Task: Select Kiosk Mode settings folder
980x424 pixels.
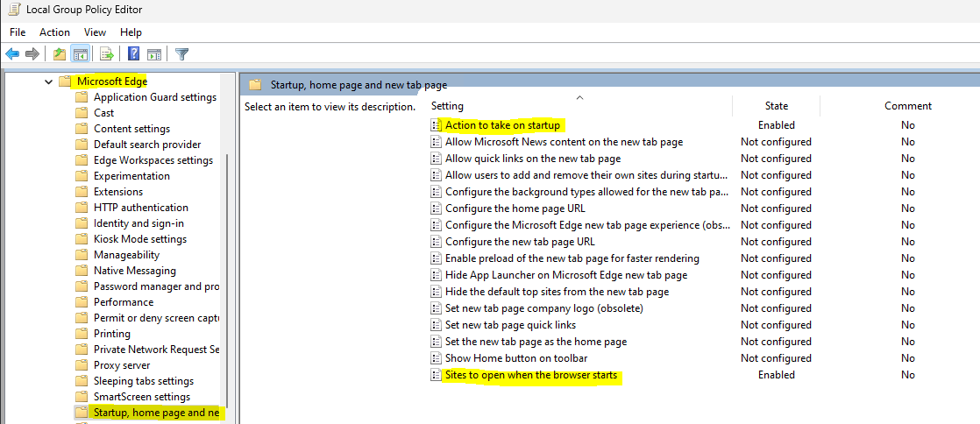Action: (x=140, y=239)
